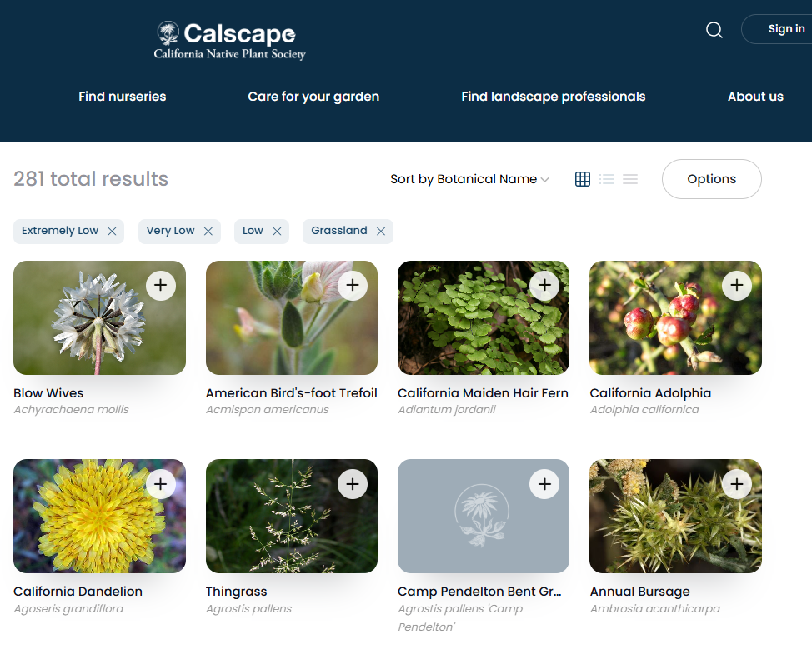View the Camp Pendelton Bent Grass thumbnail
Image resolution: width=812 pixels, height=649 pixels.
[483, 516]
